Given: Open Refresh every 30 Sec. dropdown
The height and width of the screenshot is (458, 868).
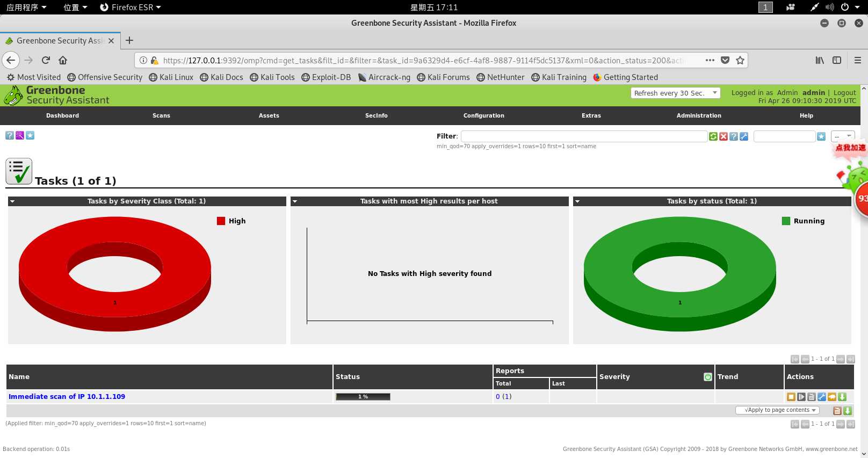Looking at the screenshot, I should [675, 93].
